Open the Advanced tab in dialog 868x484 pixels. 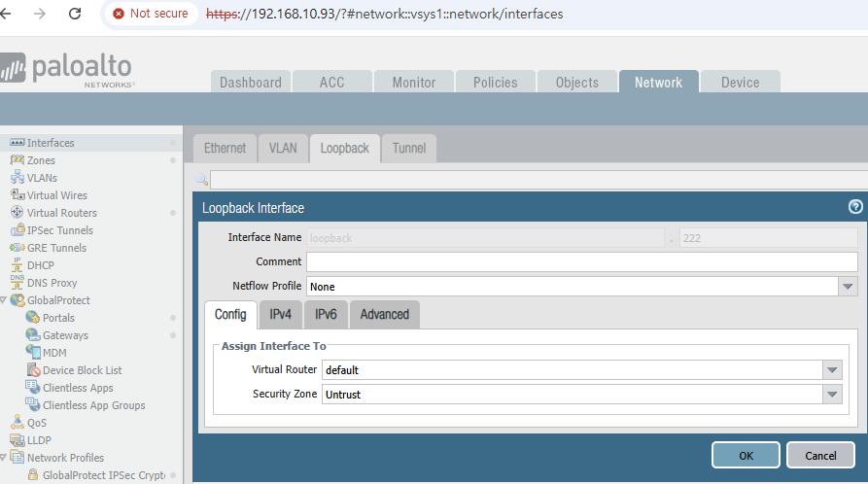[384, 315]
